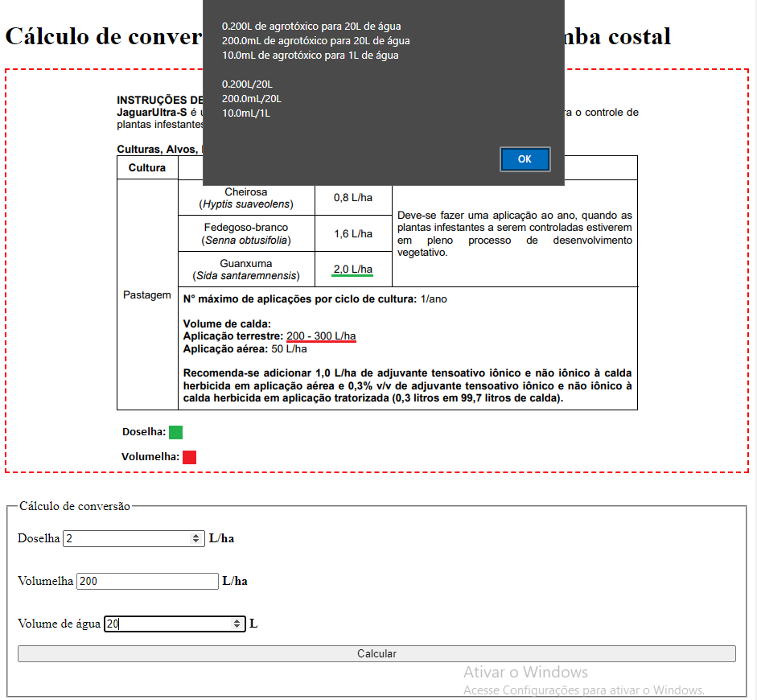Select the underlined 200 - 300 L/ha text
This screenshot has width=757, height=700.
[321, 336]
